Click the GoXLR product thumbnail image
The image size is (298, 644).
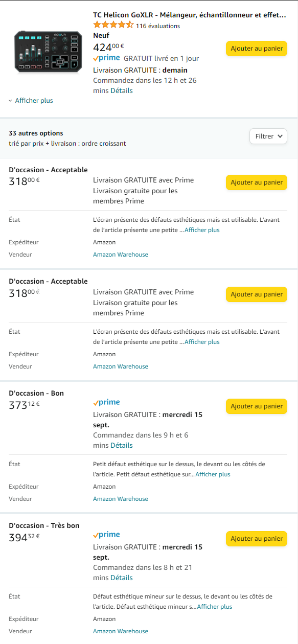(48, 52)
